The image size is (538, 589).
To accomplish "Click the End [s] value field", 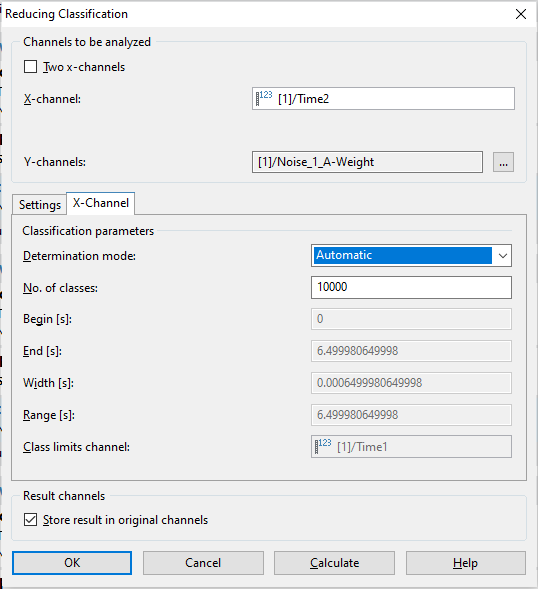I will pos(411,351).
